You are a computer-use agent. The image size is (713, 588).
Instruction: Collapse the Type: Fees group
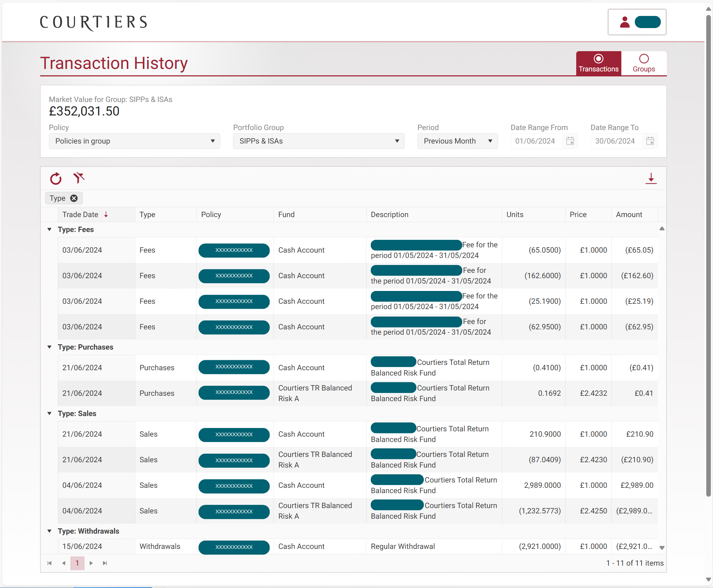click(49, 230)
